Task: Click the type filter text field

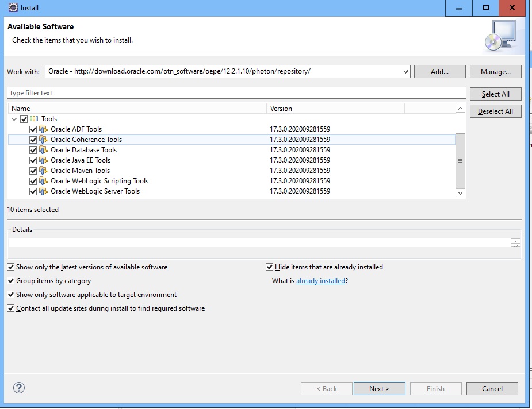Action: pyautogui.click(x=236, y=93)
